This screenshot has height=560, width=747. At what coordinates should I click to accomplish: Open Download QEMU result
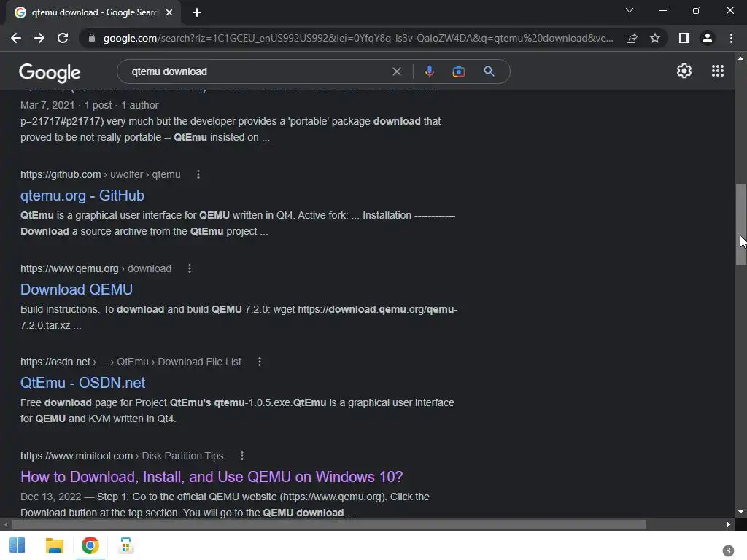pyautogui.click(x=76, y=289)
